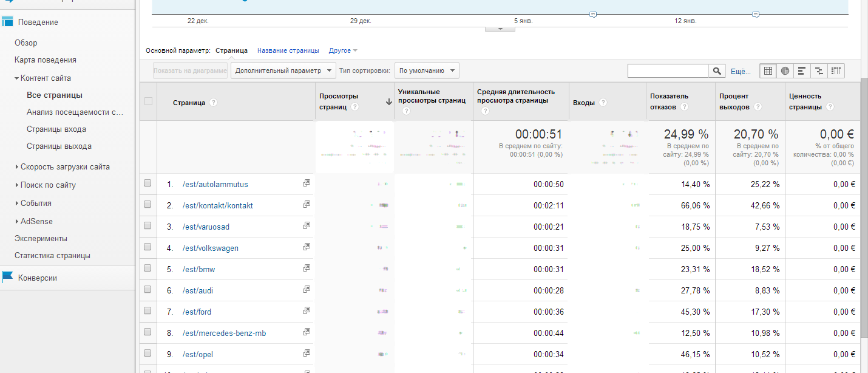Select the pie chart percentage view icon
Viewport: 868px width, 373px height.
coord(785,70)
